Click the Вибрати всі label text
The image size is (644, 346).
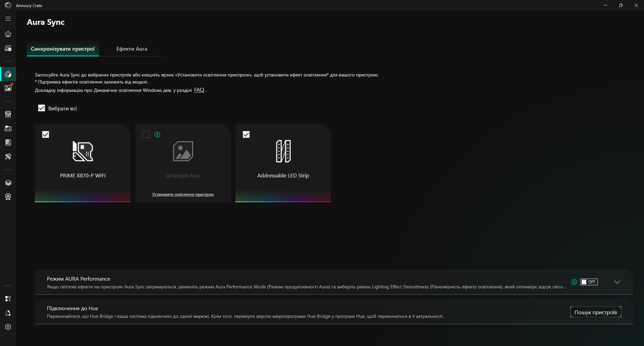(x=62, y=109)
